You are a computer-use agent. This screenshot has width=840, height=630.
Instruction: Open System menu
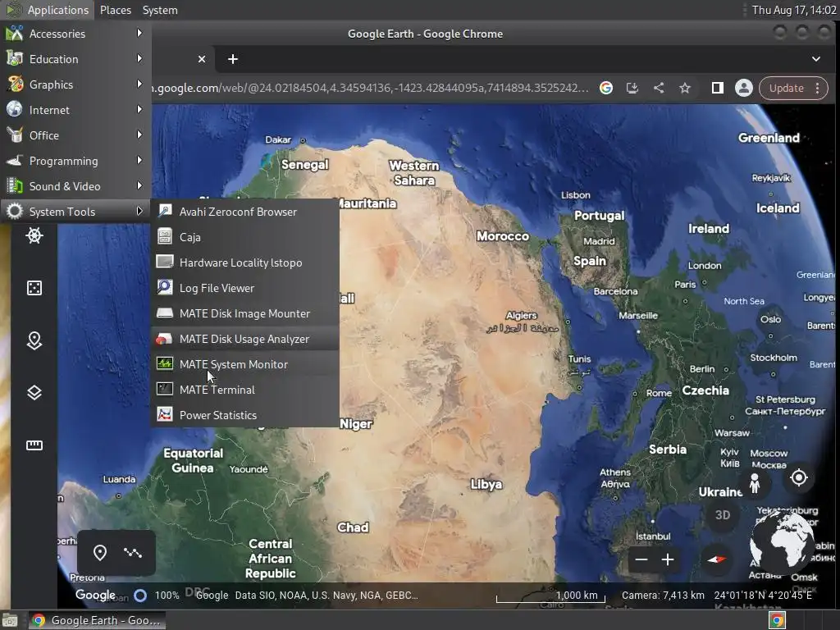click(x=160, y=10)
